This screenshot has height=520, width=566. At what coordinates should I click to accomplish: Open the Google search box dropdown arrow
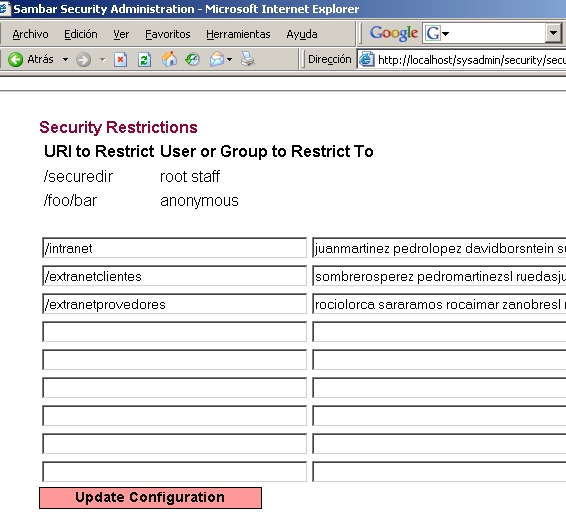coord(553,33)
